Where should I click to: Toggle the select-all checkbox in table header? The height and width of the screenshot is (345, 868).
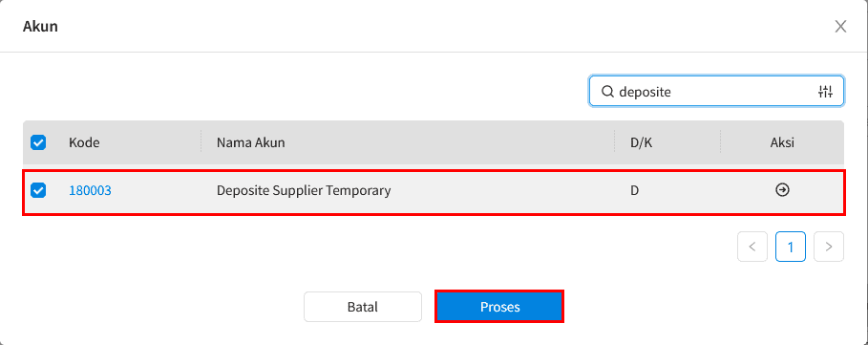pyautogui.click(x=38, y=142)
